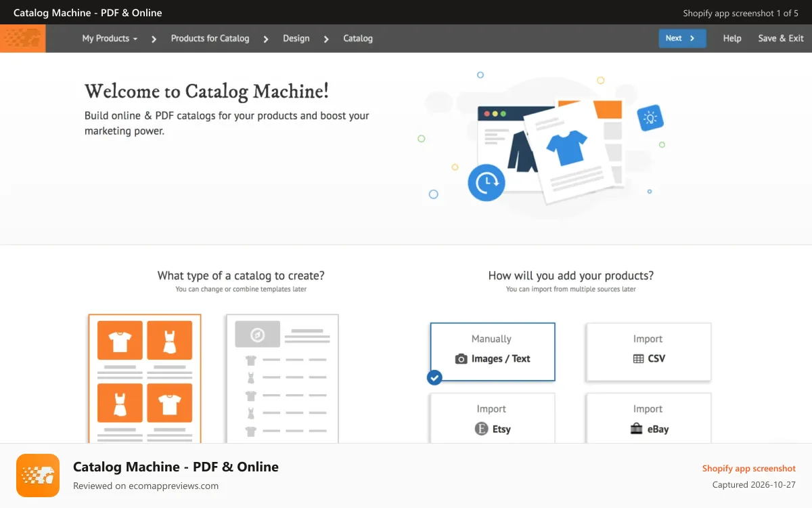Click 'Captured 2026-10-27' text
Image resolution: width=812 pixels, height=508 pixels.
[x=754, y=485]
